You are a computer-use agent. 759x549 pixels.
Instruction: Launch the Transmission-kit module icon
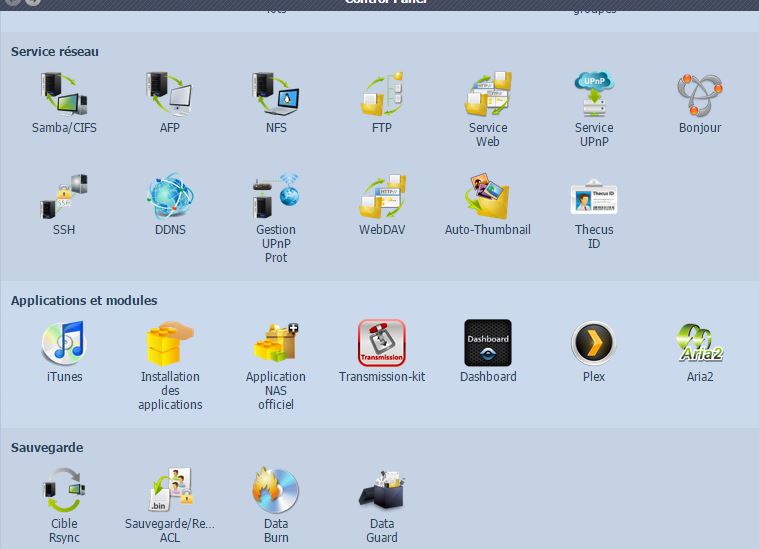[x=382, y=343]
